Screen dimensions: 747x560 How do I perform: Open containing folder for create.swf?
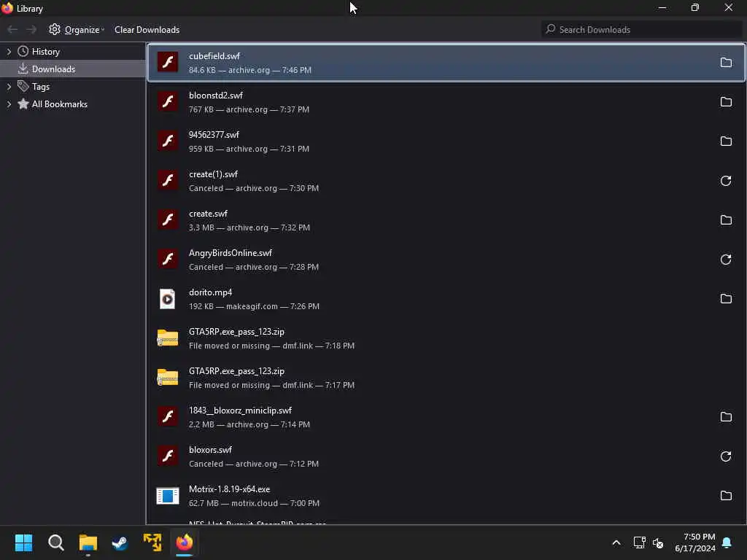click(726, 220)
